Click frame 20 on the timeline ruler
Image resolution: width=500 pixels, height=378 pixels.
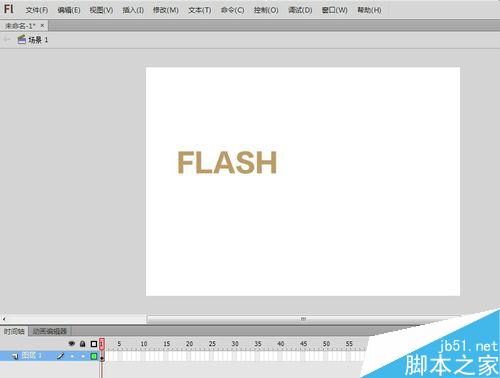pyautogui.click(x=189, y=344)
